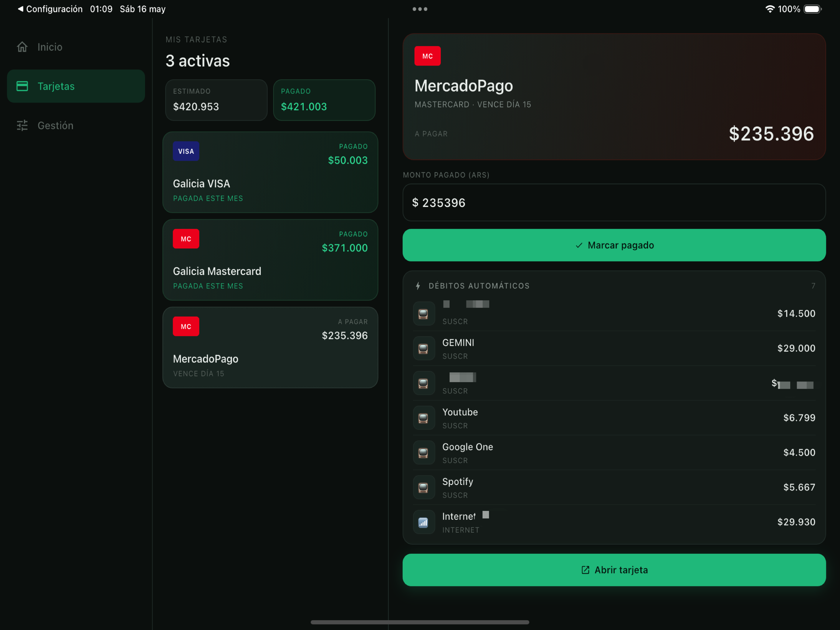
Task: Click the GEMINI subscription name
Action: coord(458,343)
